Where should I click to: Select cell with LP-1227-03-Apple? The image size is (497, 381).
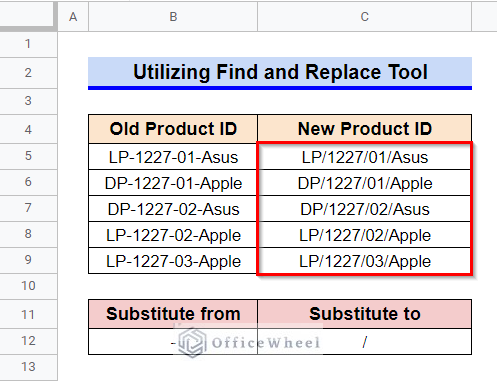pos(173,261)
